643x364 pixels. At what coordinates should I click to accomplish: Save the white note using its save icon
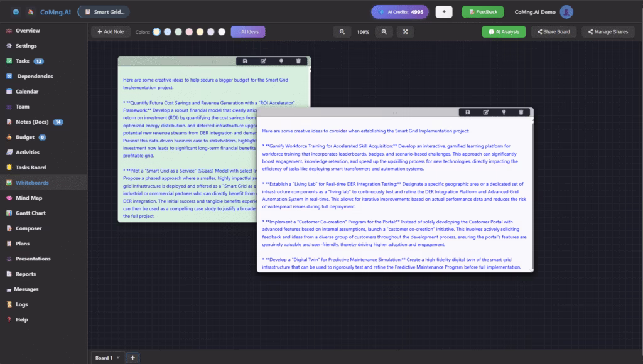coord(468,112)
